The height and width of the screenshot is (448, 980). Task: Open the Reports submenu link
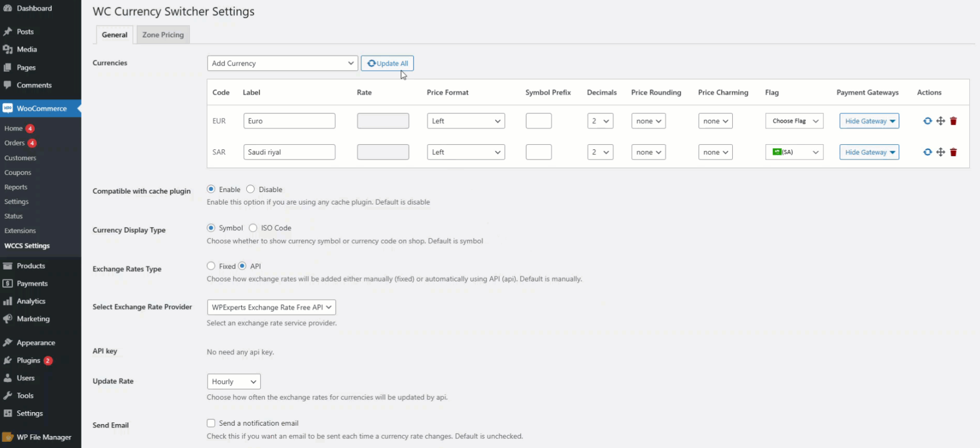[x=16, y=187]
